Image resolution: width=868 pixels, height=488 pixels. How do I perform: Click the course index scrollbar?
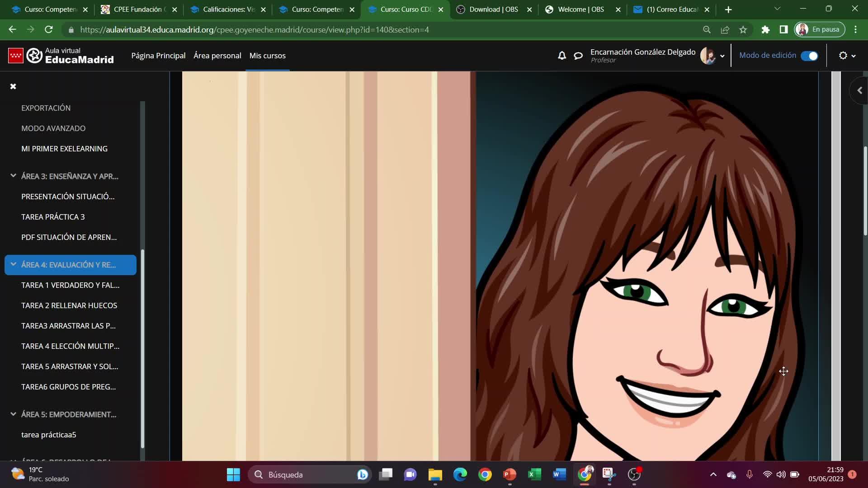pyautogui.click(x=142, y=348)
